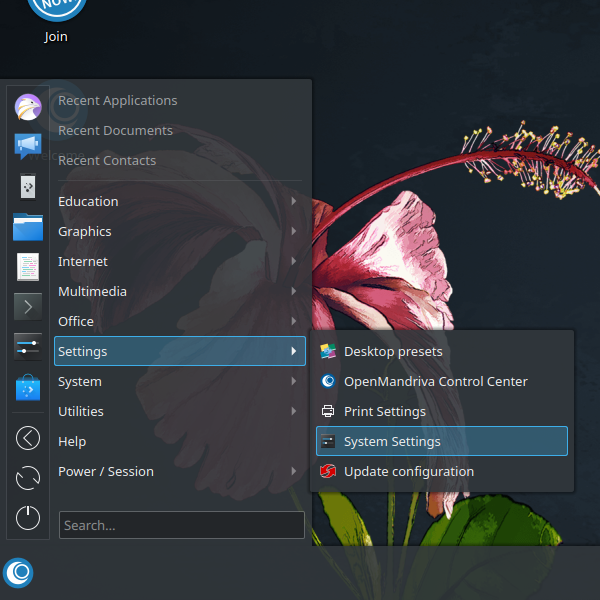
Task: Show Recent Applications
Action: [180, 100]
